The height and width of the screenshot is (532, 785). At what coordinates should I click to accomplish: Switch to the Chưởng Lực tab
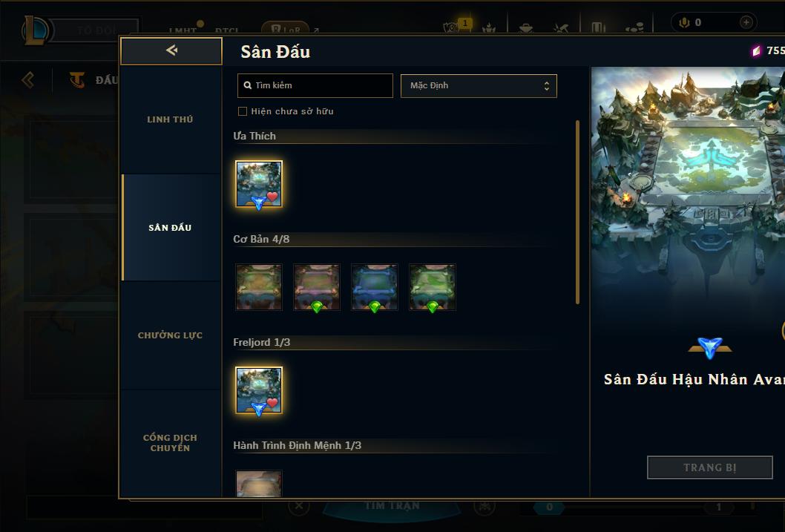coord(170,335)
